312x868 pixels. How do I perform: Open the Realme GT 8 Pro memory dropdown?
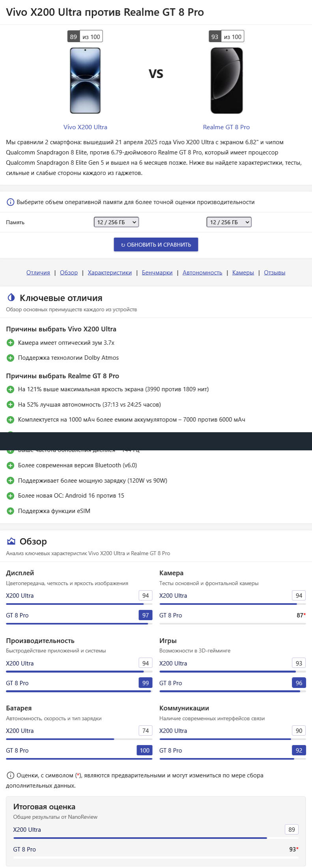(x=229, y=222)
